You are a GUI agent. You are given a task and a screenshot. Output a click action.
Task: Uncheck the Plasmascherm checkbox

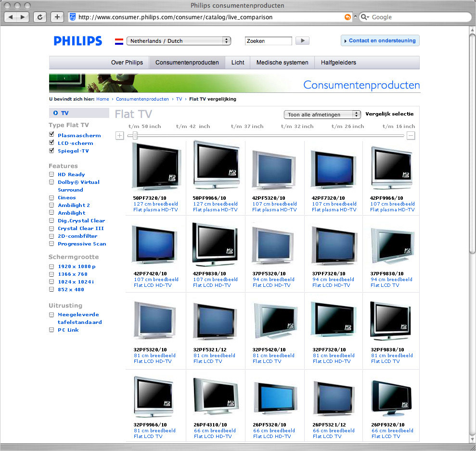pos(51,134)
